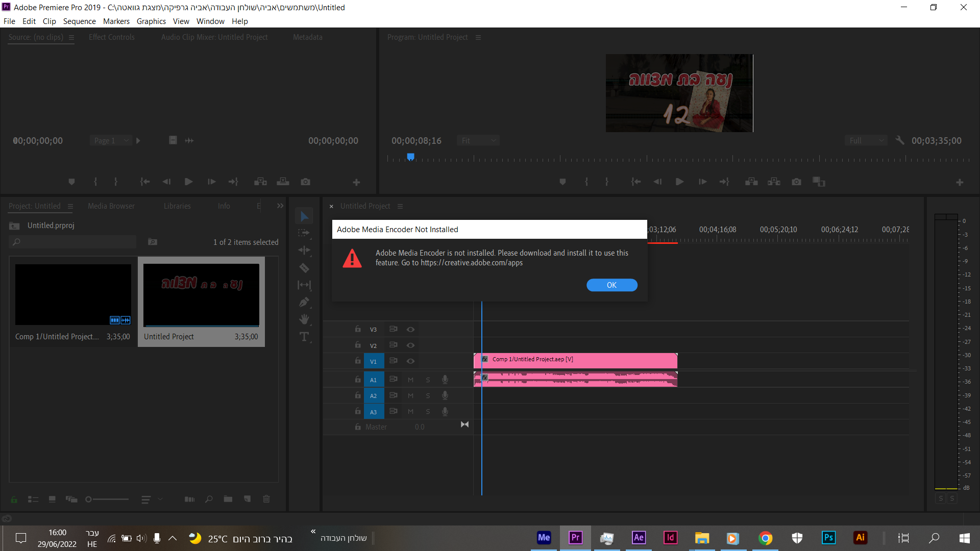This screenshot has height=551, width=980.
Task: Adjust Project panel thumbnail zoom slider
Action: click(107, 499)
